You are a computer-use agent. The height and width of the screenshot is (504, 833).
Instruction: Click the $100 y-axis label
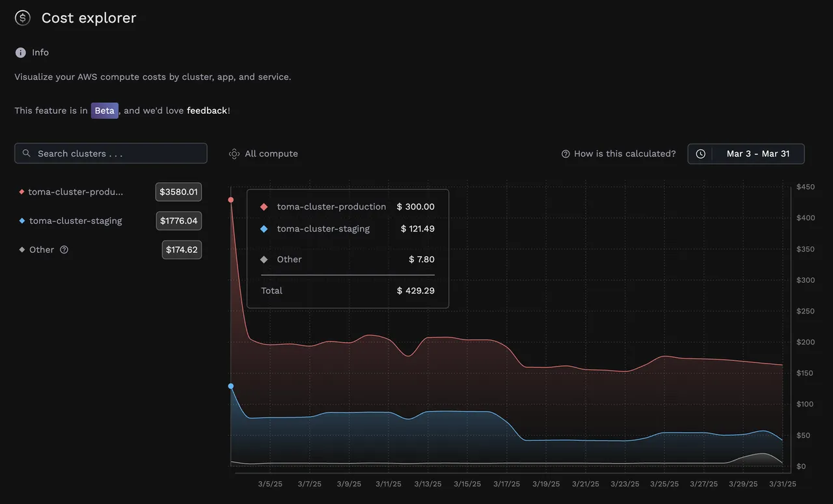click(x=806, y=405)
